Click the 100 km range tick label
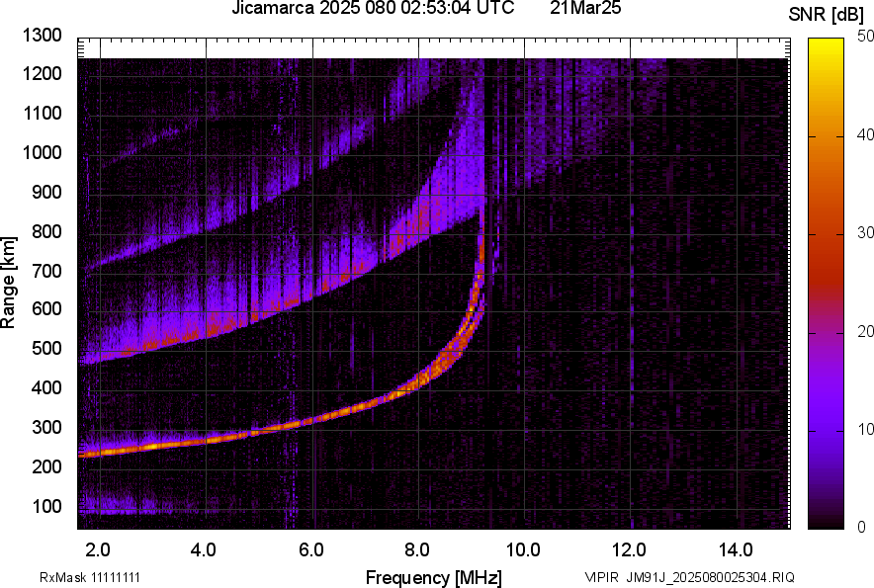 (x=45, y=506)
